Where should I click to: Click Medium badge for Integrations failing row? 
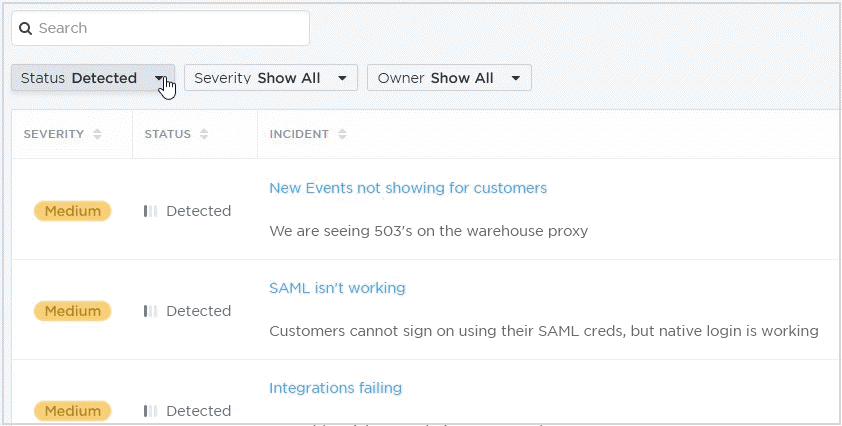pyautogui.click(x=72, y=411)
